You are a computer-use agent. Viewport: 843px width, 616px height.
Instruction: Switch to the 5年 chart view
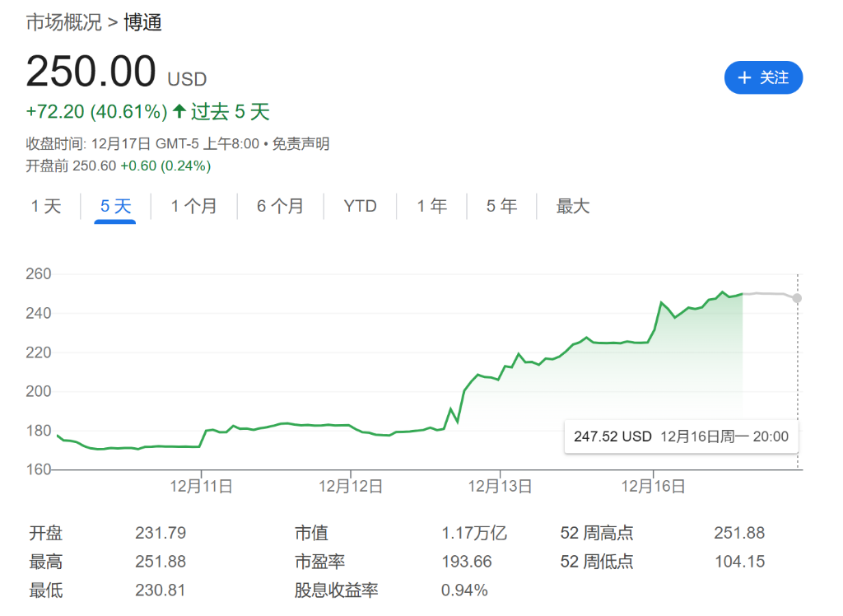click(x=501, y=207)
